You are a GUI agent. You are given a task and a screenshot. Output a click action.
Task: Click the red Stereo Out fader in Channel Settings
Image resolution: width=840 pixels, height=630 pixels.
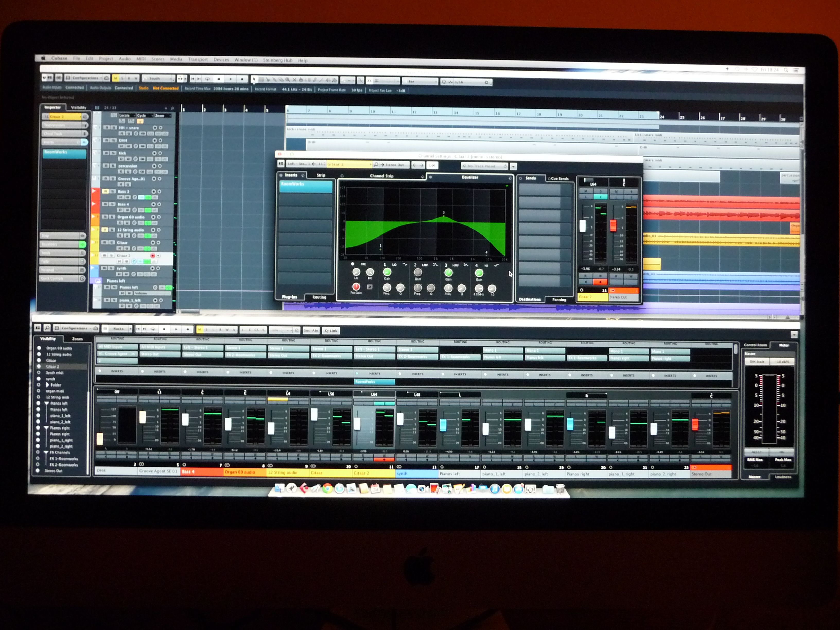613,225
